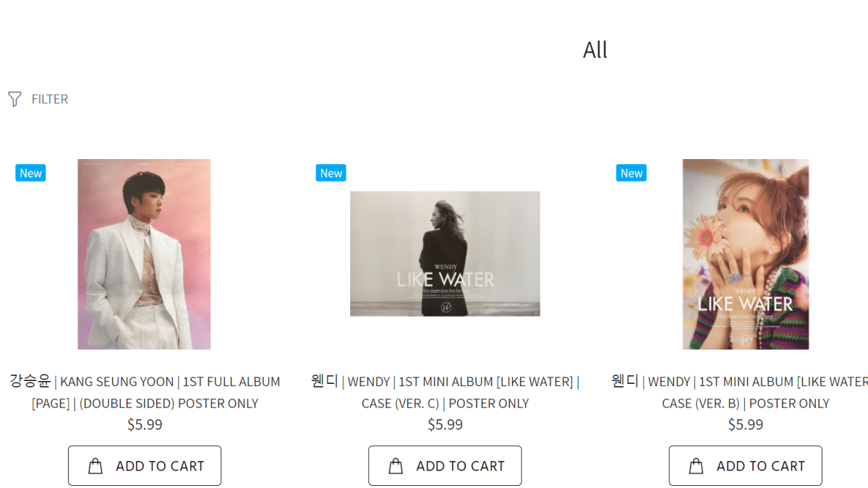Click the New badge on Kang Seung Yoon poster
868x488 pixels.
click(30, 173)
